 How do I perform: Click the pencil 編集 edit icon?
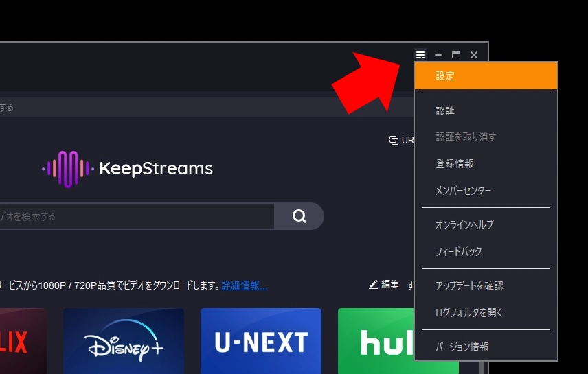(374, 284)
